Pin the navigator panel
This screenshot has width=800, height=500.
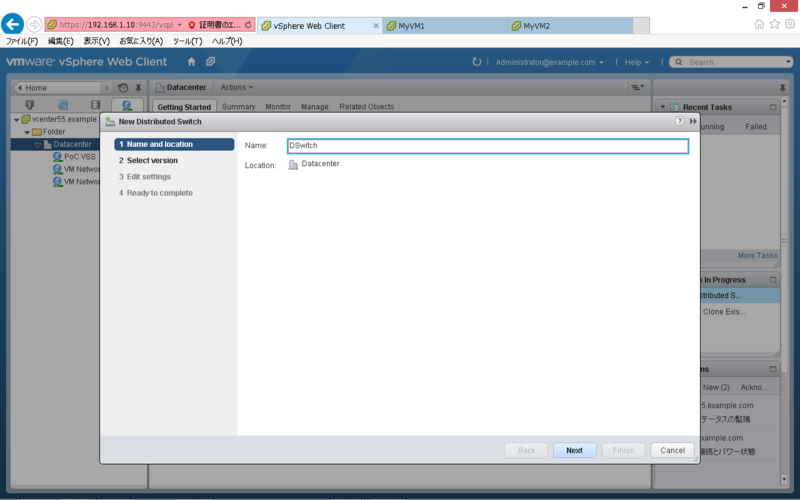(138, 88)
